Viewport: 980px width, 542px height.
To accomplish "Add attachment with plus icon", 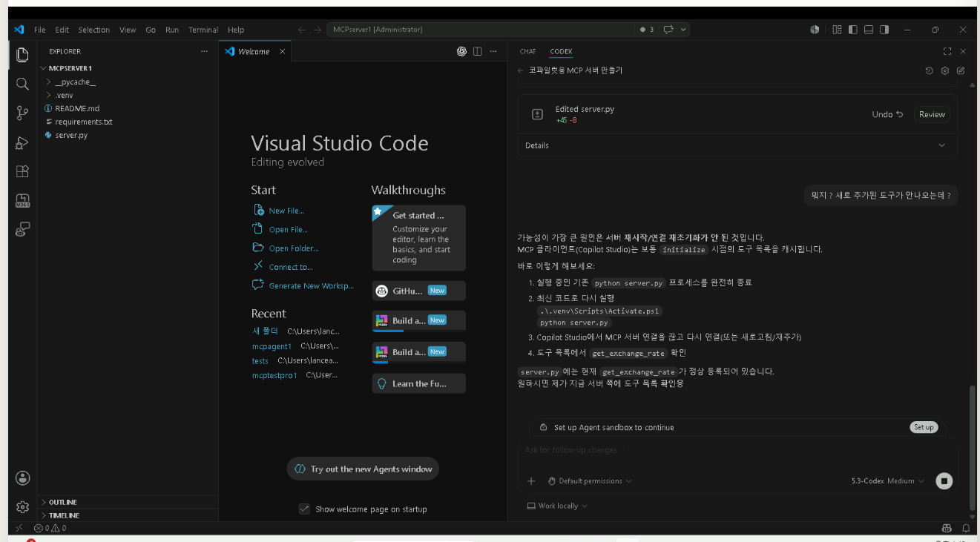I will 531,481.
